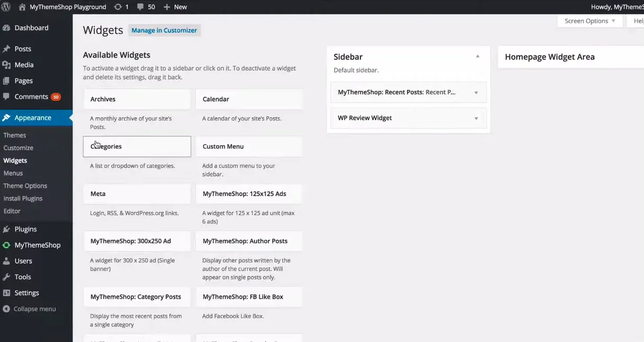Go to the Menus submenu item
644x342 pixels.
tap(13, 173)
